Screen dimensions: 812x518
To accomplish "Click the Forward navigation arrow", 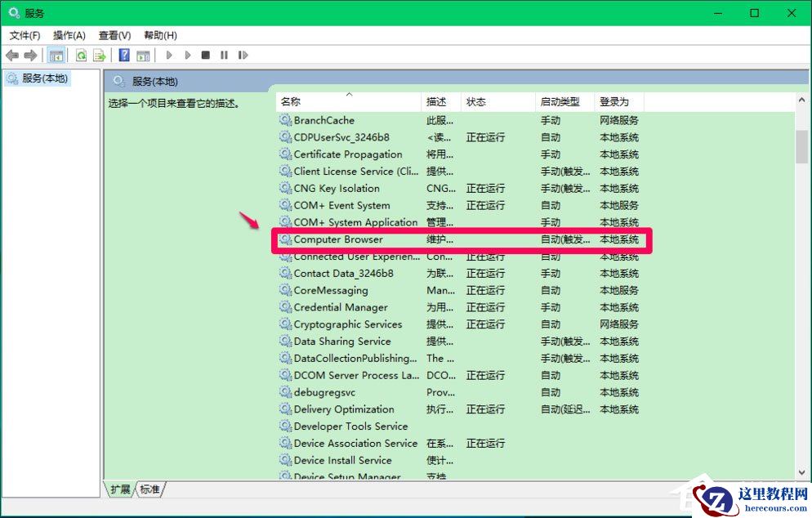I will (x=30, y=55).
